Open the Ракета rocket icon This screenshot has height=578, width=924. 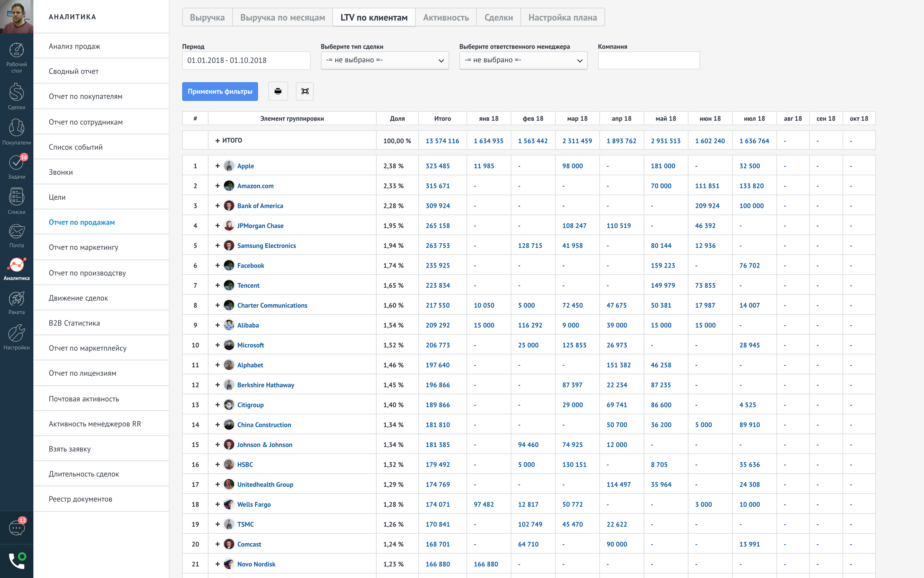click(x=16, y=299)
